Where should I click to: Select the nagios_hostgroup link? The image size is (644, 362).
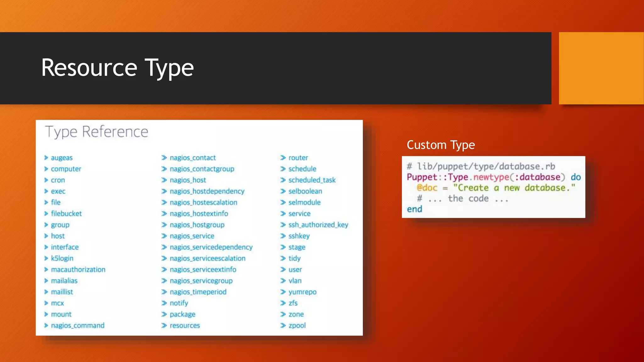tap(197, 225)
